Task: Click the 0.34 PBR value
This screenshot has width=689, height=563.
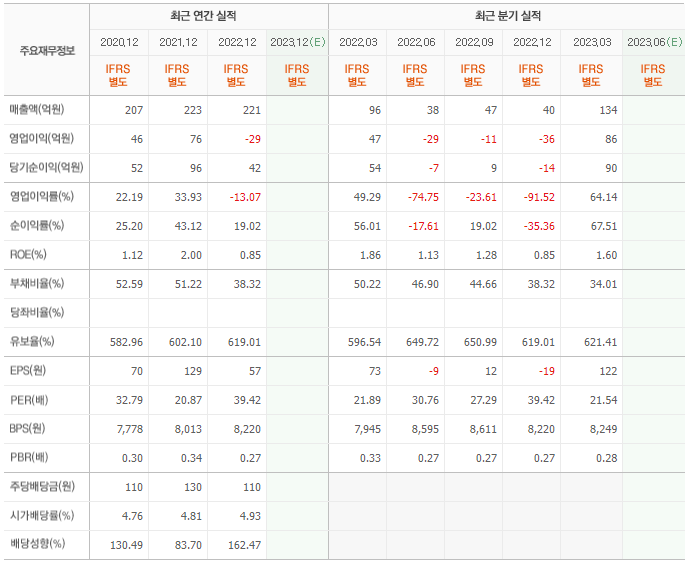Action: click(192, 458)
